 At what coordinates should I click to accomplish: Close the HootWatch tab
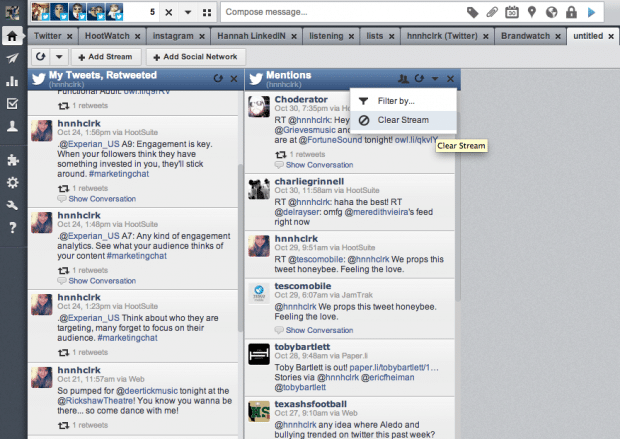(138, 37)
